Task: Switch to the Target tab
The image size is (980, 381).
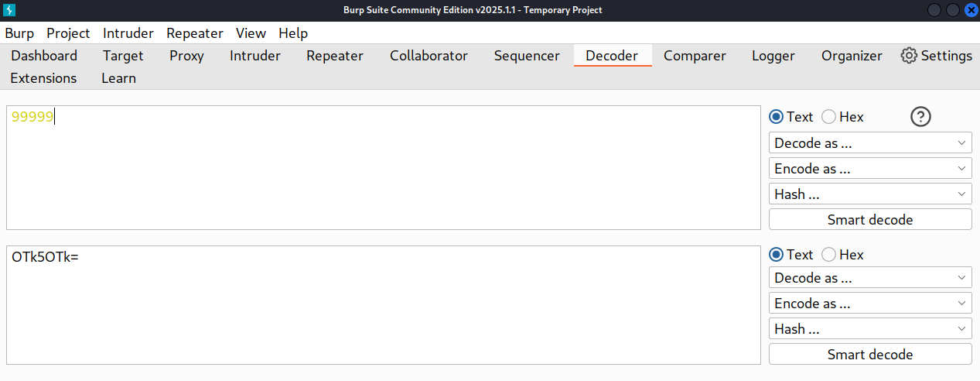Action: pyautogui.click(x=123, y=56)
